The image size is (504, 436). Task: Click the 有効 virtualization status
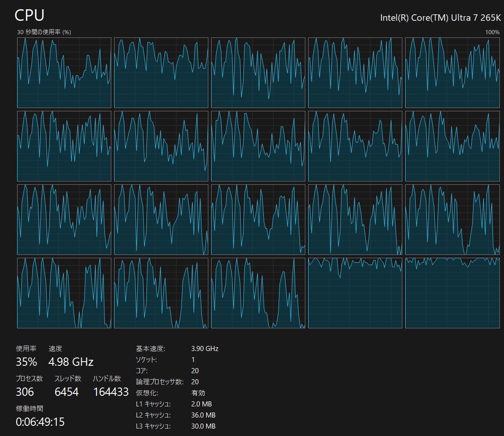[x=198, y=393]
